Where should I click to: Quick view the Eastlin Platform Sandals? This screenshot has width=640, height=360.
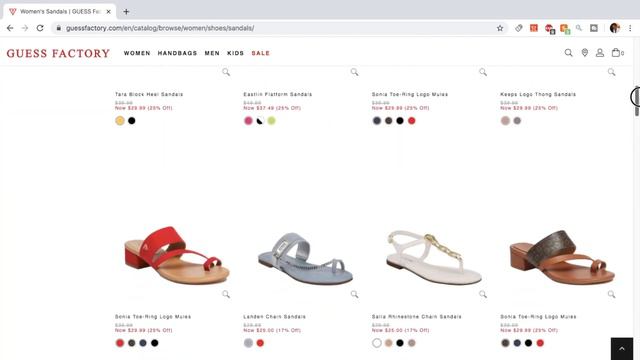click(354, 72)
